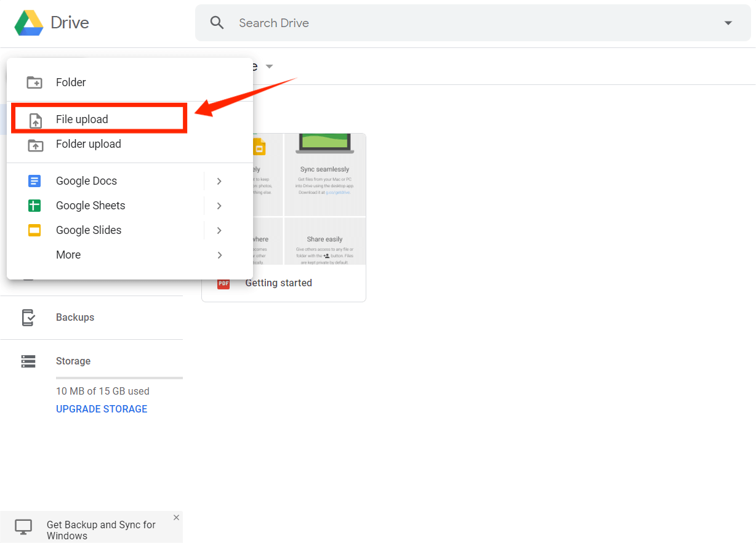Viewport: 756px width, 543px height.
Task: Click the Search Drive input field
Action: (473, 23)
